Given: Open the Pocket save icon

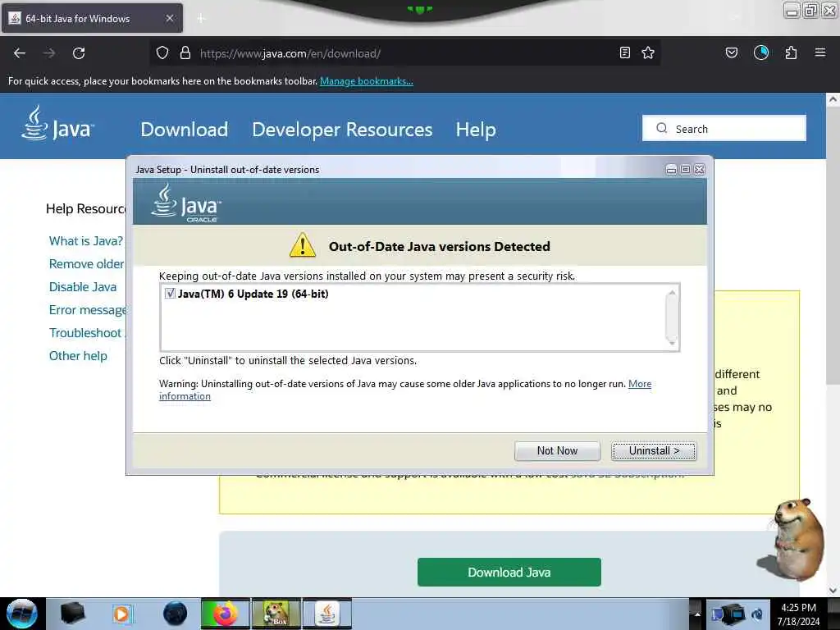Looking at the screenshot, I should [x=731, y=52].
